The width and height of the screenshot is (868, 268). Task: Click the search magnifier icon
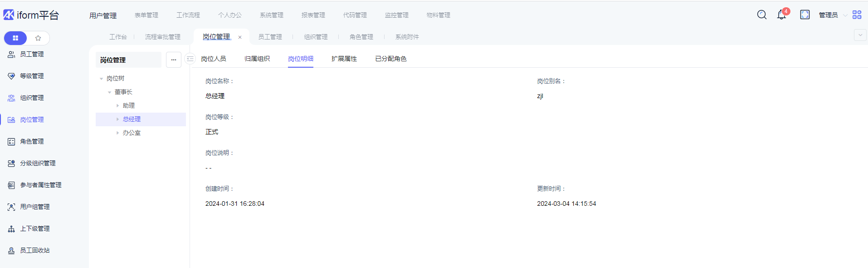pyautogui.click(x=762, y=15)
